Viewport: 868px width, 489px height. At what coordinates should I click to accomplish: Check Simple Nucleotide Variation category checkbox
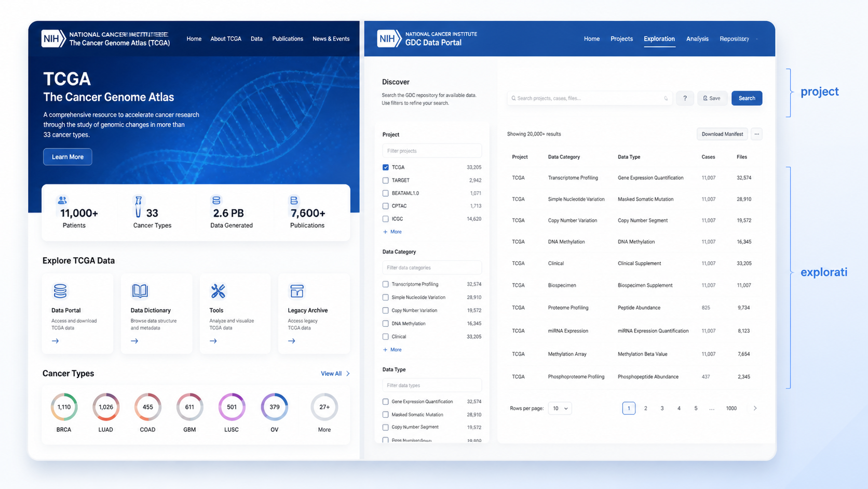point(385,297)
